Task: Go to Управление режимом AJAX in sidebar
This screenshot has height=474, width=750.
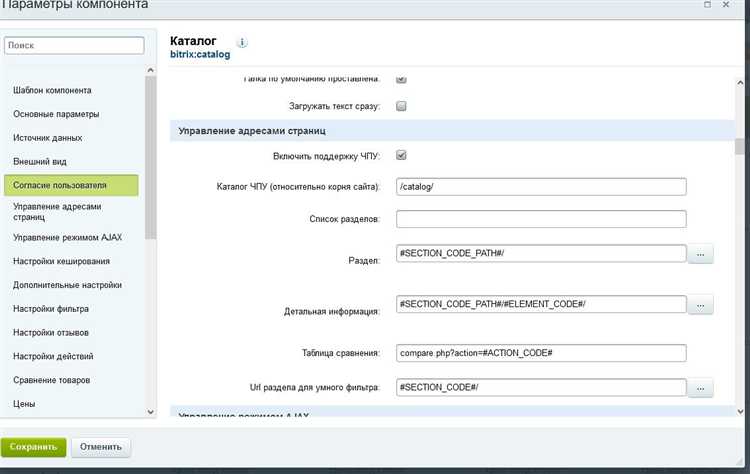Action: (x=67, y=237)
